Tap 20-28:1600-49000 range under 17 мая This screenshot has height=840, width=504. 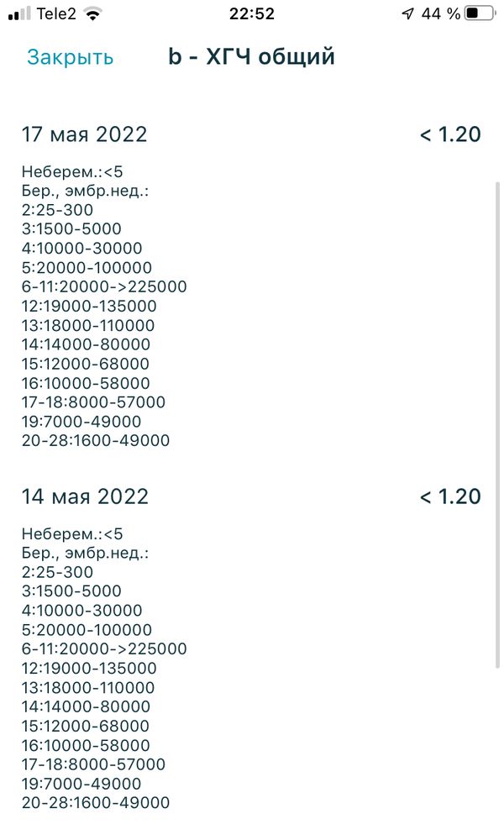click(96, 441)
